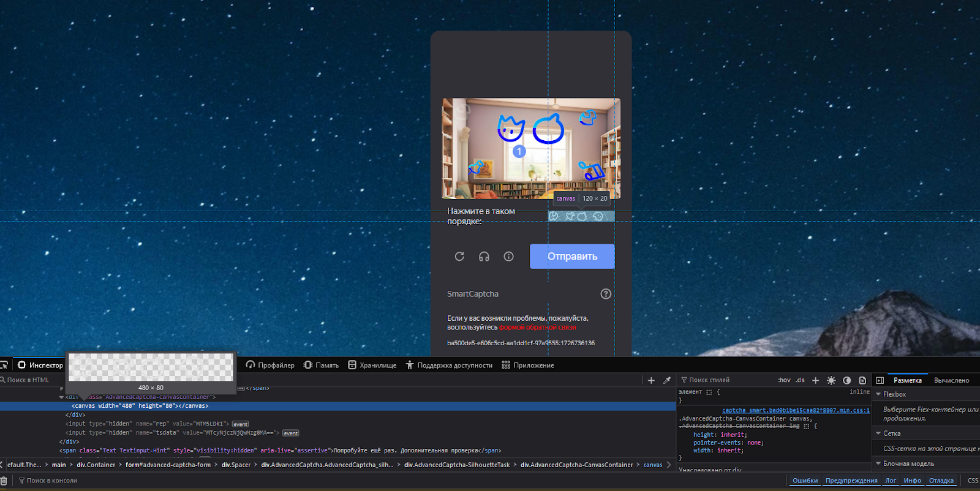Open the Память tab
The image size is (980, 491).
(321, 365)
